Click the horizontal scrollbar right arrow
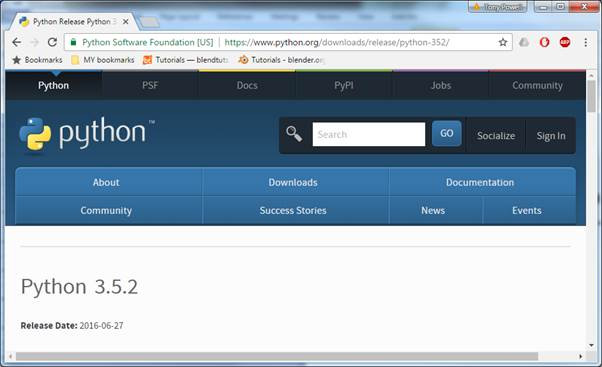This screenshot has height=367, width=602. [580, 357]
